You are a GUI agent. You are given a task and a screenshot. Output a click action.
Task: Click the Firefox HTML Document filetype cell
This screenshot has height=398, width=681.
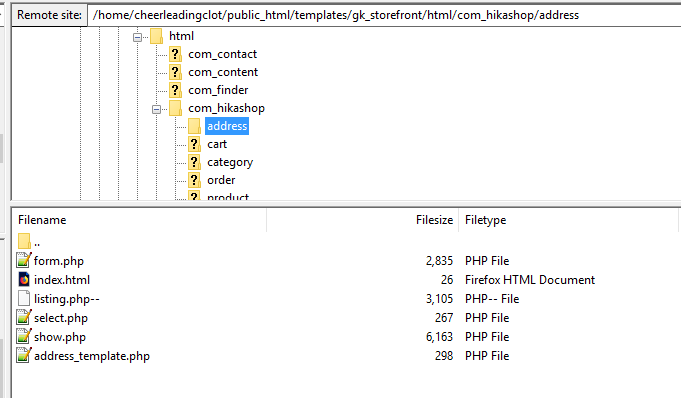pyautogui.click(x=530, y=280)
